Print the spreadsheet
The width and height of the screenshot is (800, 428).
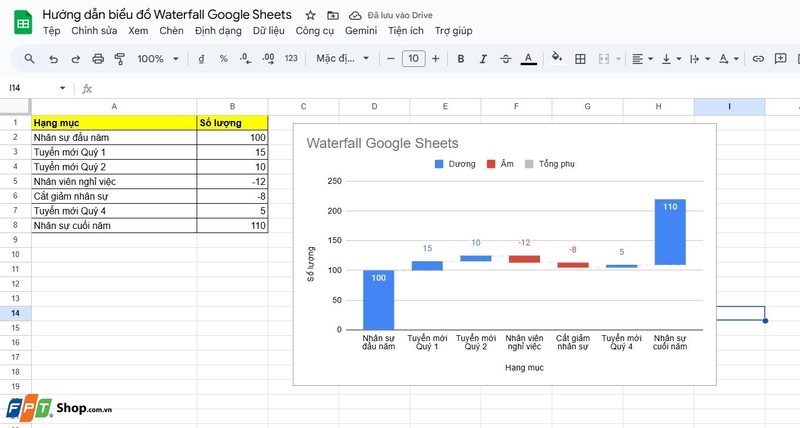(98, 59)
